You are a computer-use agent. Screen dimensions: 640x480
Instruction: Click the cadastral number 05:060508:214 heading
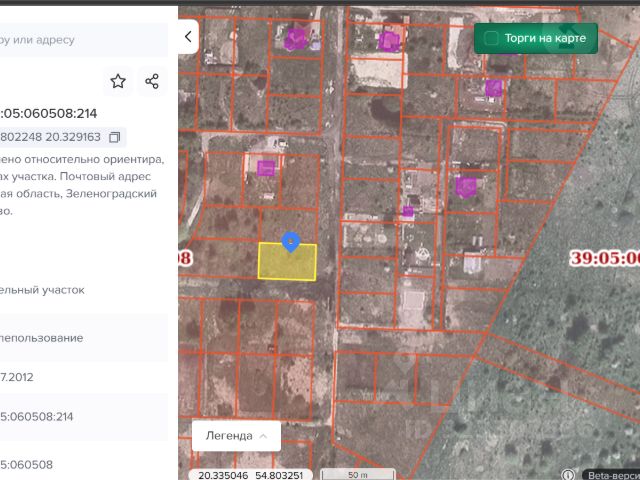(x=50, y=113)
